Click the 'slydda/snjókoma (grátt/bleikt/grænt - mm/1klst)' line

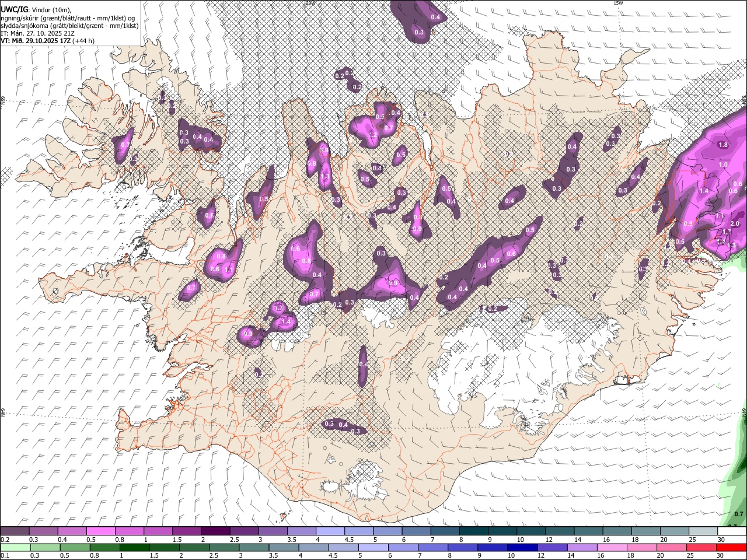tap(69, 26)
